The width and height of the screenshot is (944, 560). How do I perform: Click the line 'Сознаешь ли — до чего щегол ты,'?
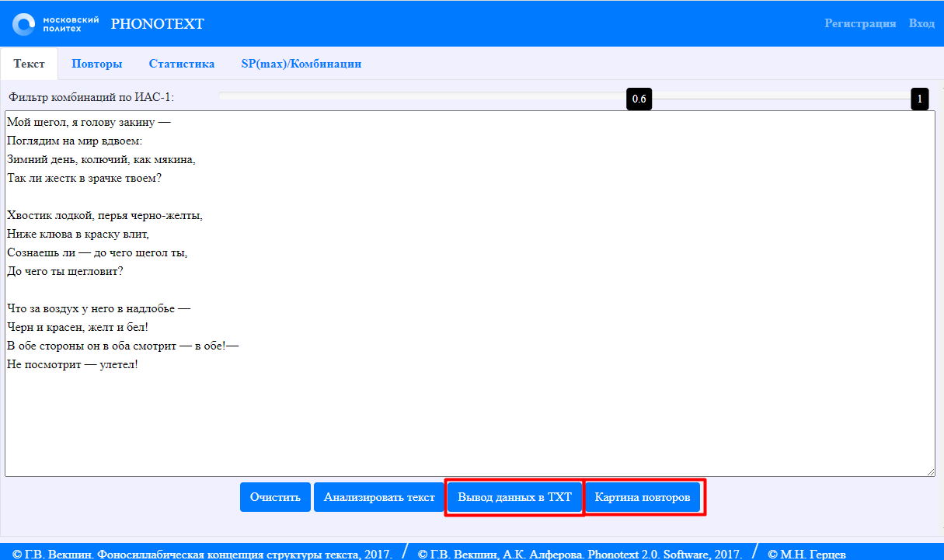[x=97, y=252]
